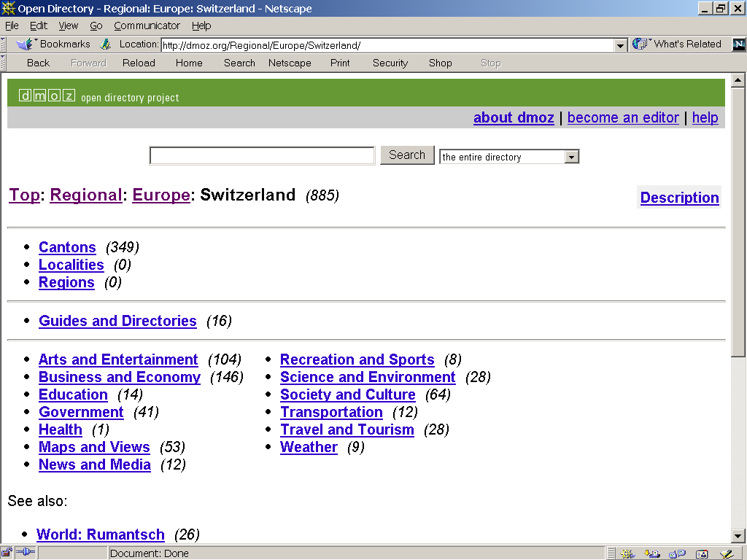Open Navigator from the component bar
The image size is (747, 560).
[x=627, y=553]
